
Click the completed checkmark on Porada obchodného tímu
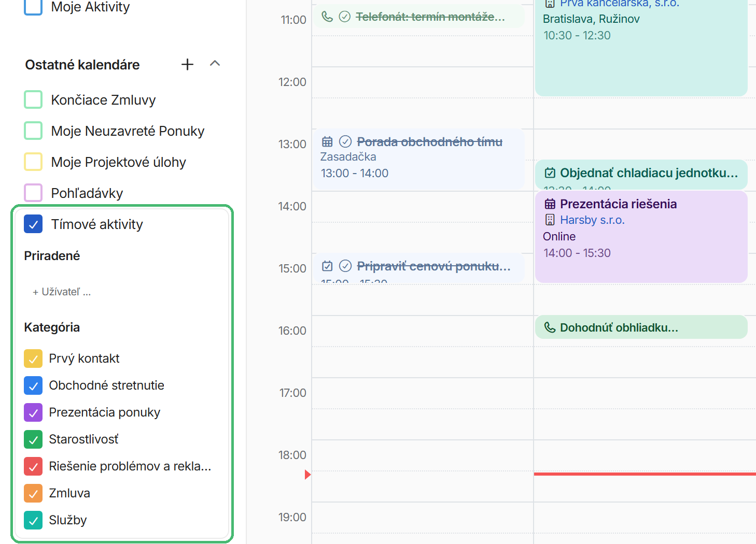pyautogui.click(x=345, y=141)
